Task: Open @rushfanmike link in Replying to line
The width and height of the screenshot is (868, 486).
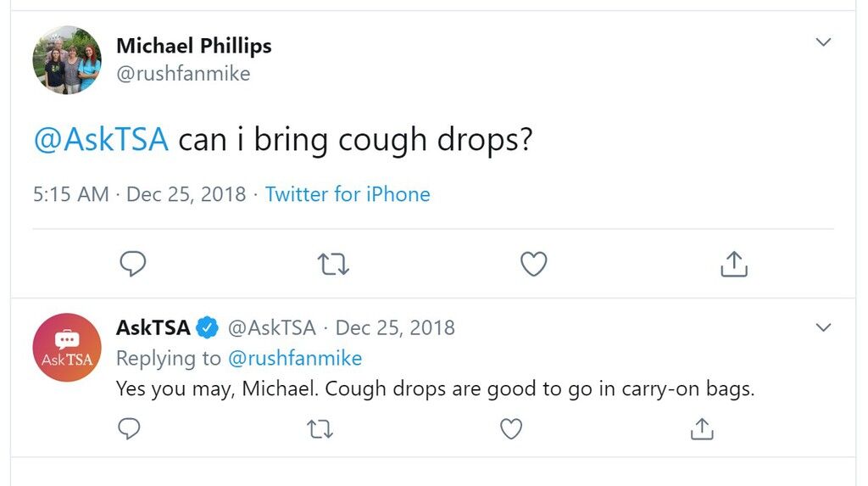Action: 295,359
